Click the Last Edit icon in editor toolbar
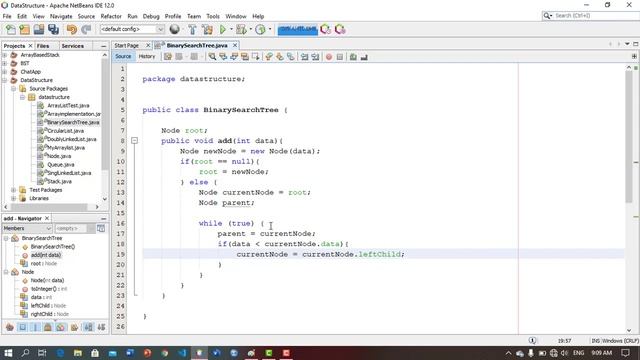Screen dimensions: 640x360 coord(168,57)
